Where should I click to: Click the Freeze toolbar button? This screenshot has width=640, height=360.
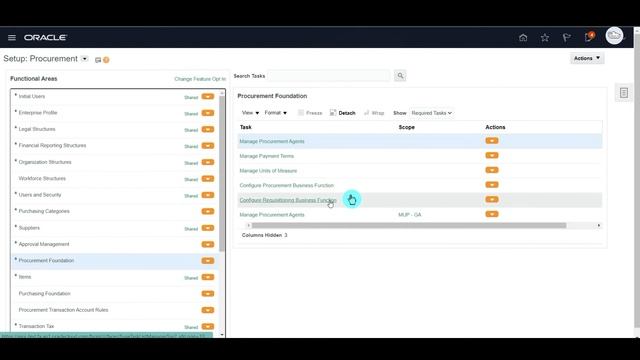pos(310,113)
